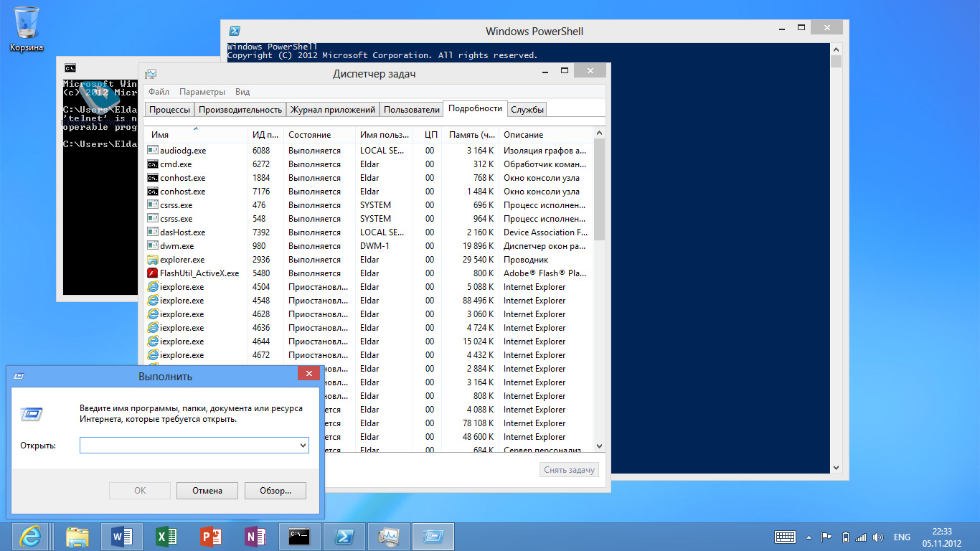Switch to Task Manager taskbar icon
The image size is (980, 551).
(x=389, y=536)
